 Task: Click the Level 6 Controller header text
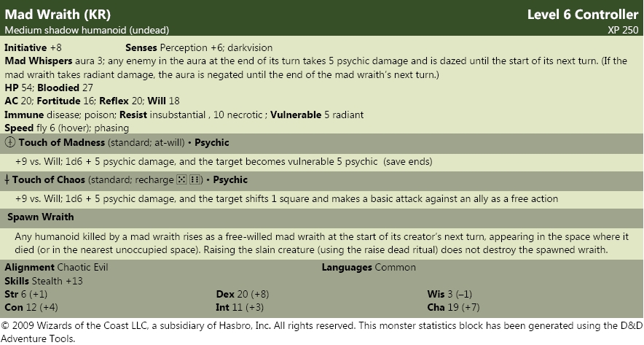pos(583,15)
